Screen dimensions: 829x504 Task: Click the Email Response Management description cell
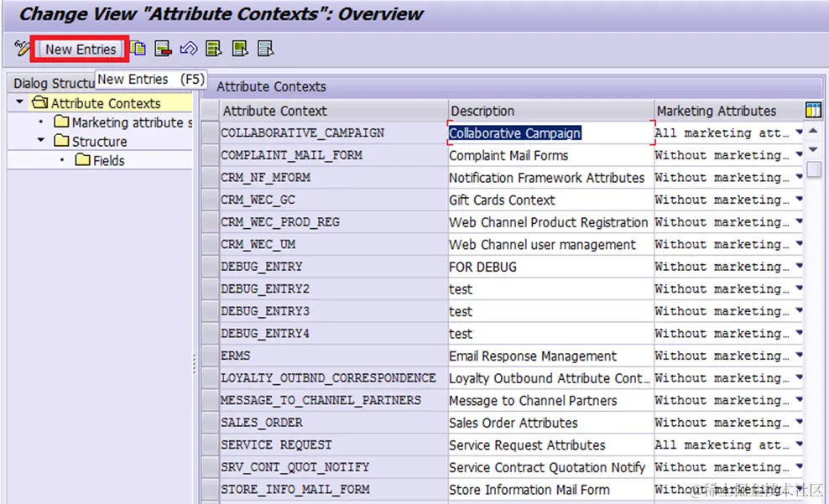pyautogui.click(x=551, y=356)
